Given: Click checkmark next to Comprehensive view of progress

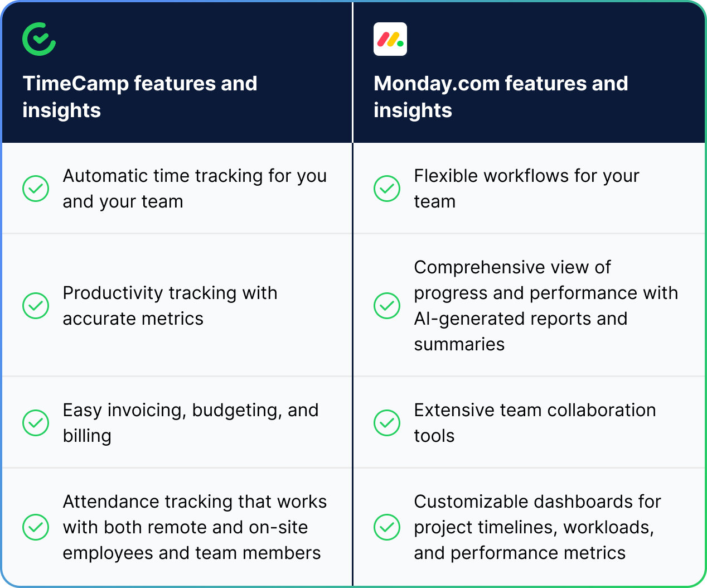Looking at the screenshot, I should (x=387, y=306).
